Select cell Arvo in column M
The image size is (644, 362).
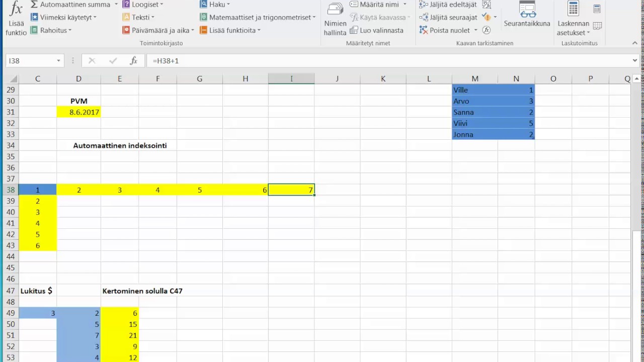pyautogui.click(x=475, y=101)
